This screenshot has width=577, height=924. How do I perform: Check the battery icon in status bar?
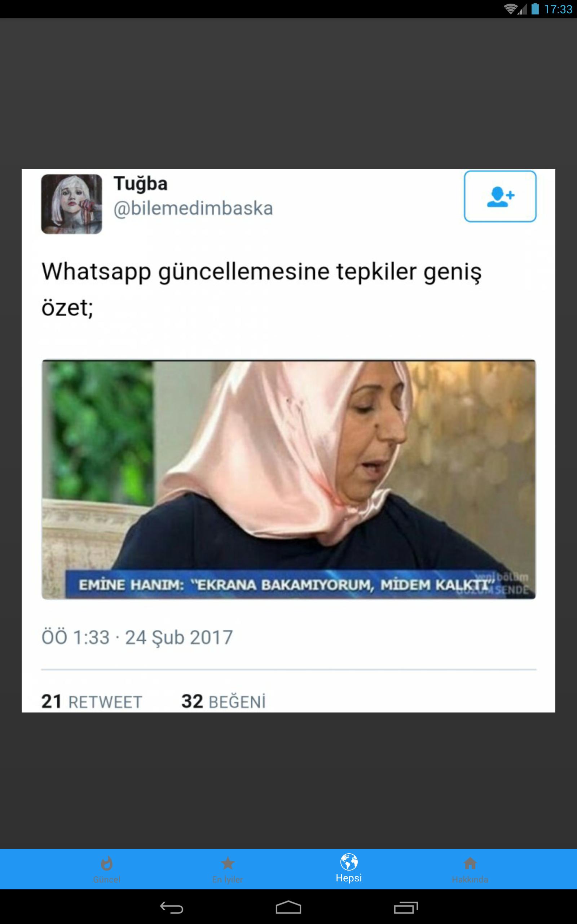(x=535, y=9)
